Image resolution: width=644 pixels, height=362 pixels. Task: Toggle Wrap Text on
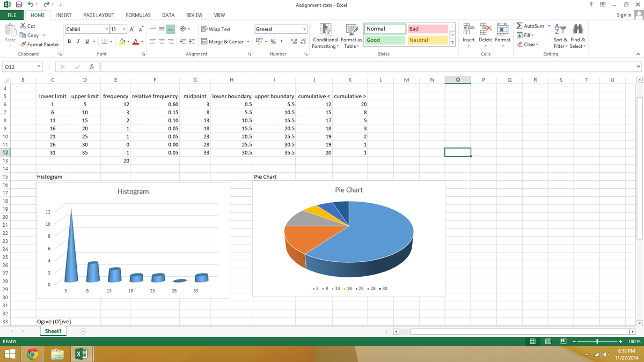click(x=215, y=29)
